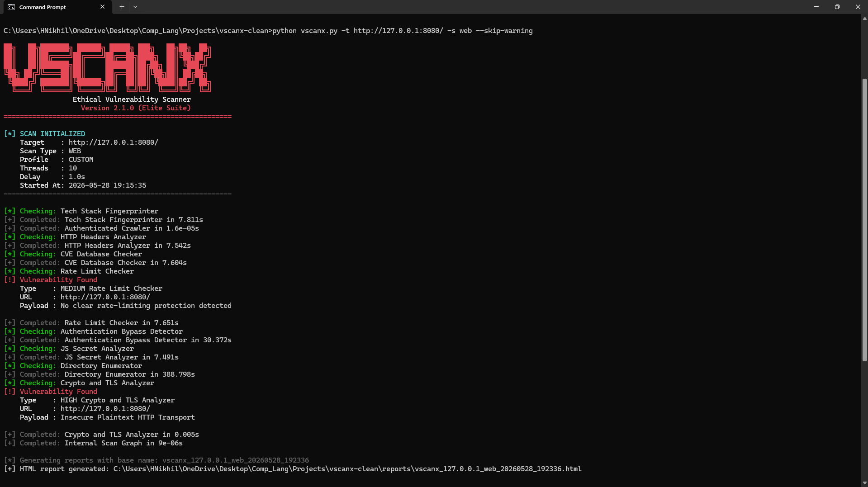Click 'SCAN INITIALIZED' heading

coord(52,134)
